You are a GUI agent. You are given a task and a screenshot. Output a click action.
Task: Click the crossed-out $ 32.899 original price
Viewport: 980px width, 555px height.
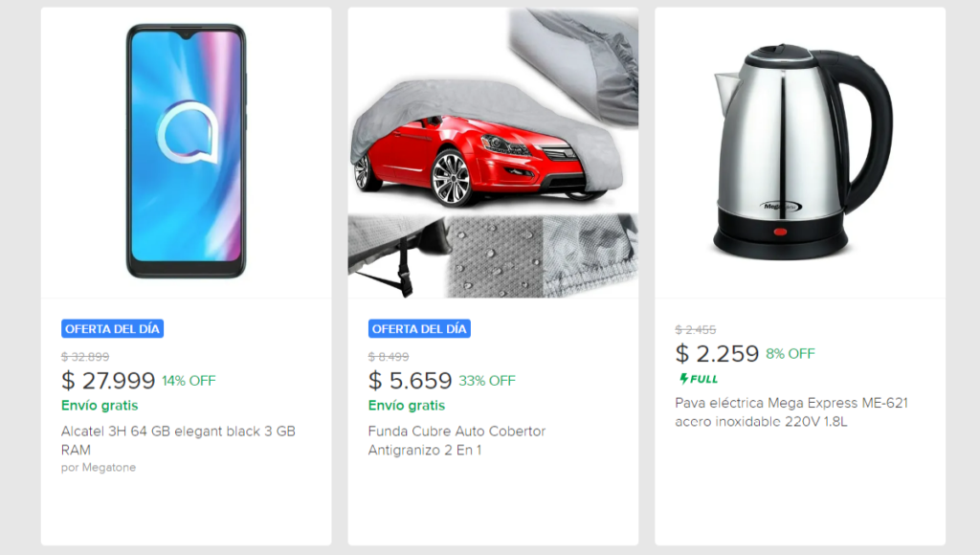click(x=85, y=357)
